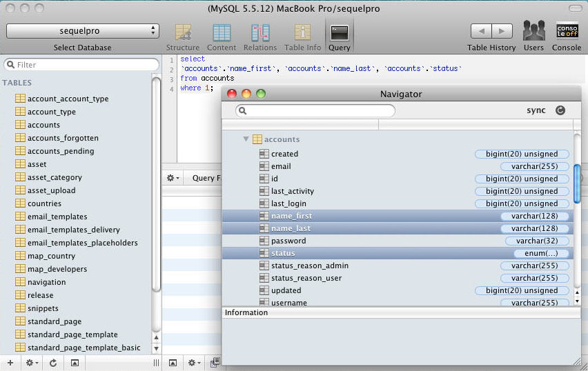The image size is (588, 371).
Task: Open the Relations view
Action: (260, 37)
